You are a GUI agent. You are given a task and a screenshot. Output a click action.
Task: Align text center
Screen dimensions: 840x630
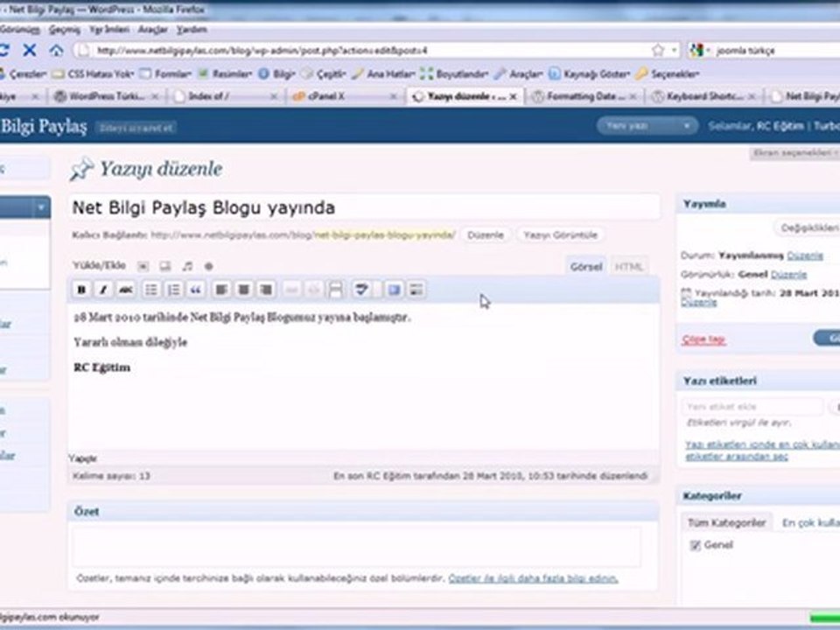coord(244,290)
